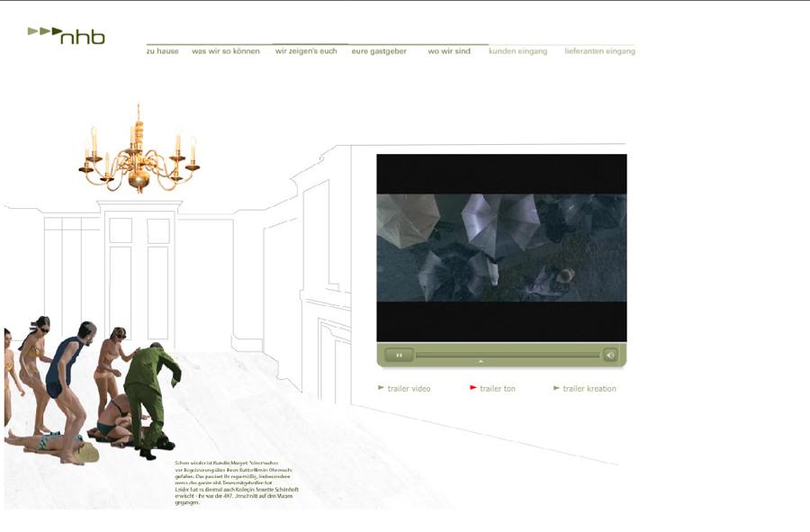Click the red arrow beside trailer ton
Viewport: 810px width, 532px height.
[473, 388]
